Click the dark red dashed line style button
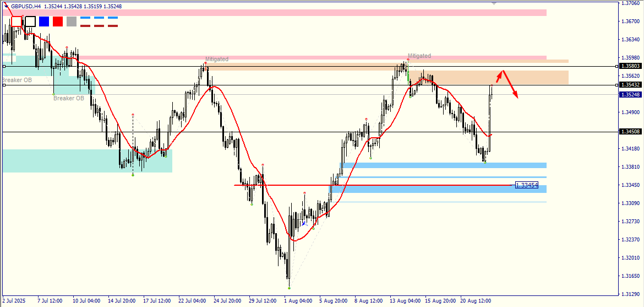 (99, 26)
